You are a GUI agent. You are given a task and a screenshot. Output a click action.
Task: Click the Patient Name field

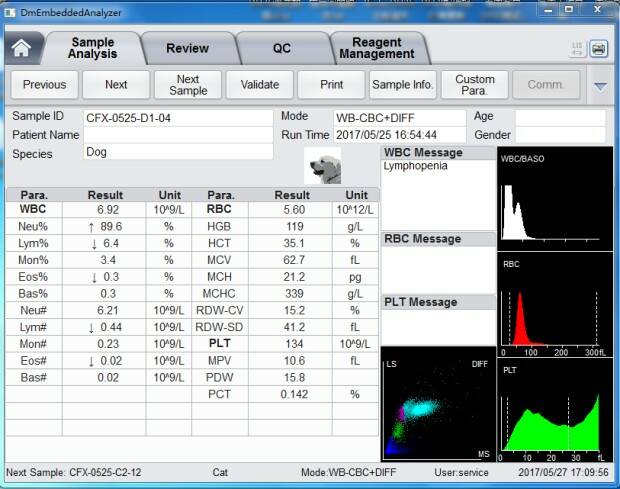(x=177, y=135)
